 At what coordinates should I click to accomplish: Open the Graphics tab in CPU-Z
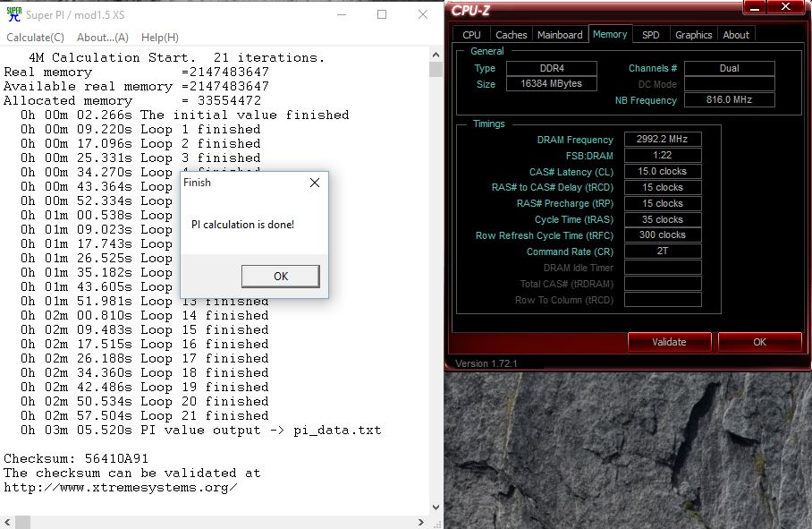694,35
